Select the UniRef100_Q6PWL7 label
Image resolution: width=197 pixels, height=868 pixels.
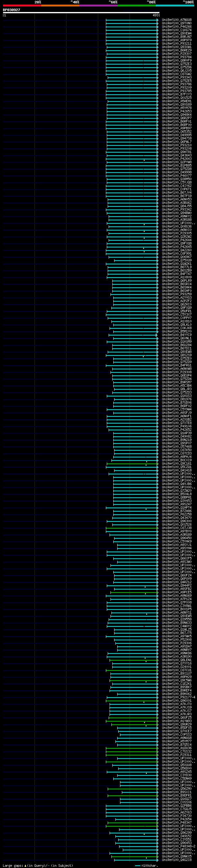tap(177, 142)
